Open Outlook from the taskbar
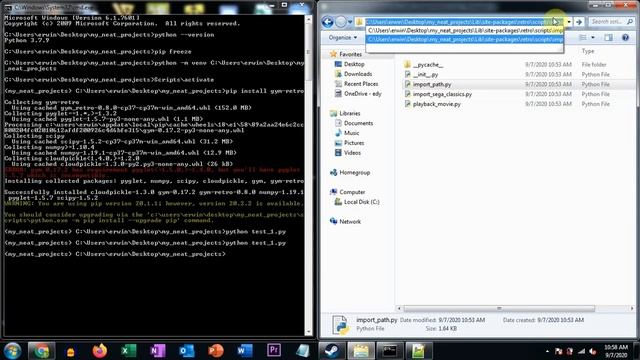 (187, 351)
